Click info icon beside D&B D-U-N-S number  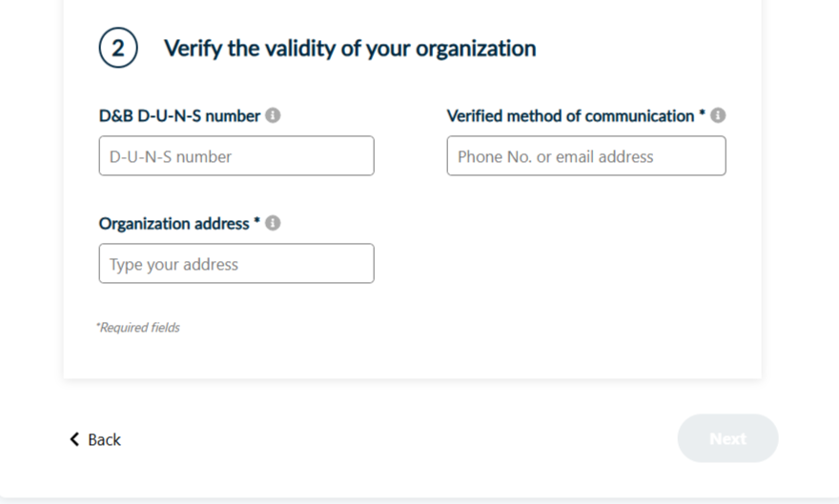[273, 115]
